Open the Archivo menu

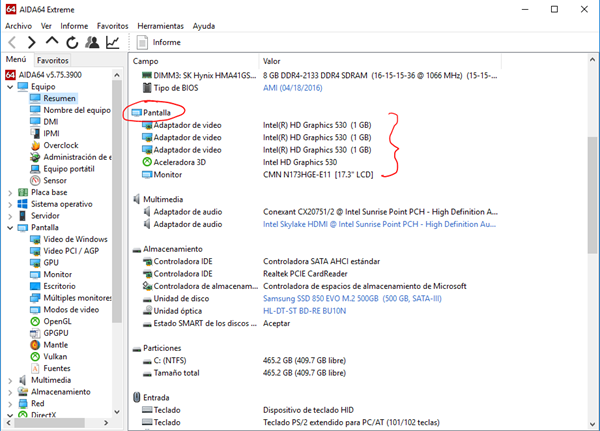click(18, 24)
